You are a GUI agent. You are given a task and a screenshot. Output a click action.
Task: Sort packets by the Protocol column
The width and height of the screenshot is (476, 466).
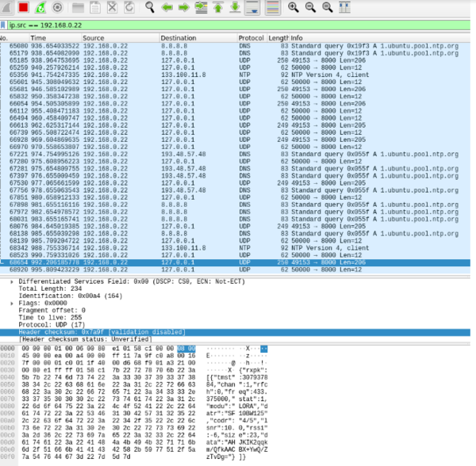pyautogui.click(x=251, y=38)
